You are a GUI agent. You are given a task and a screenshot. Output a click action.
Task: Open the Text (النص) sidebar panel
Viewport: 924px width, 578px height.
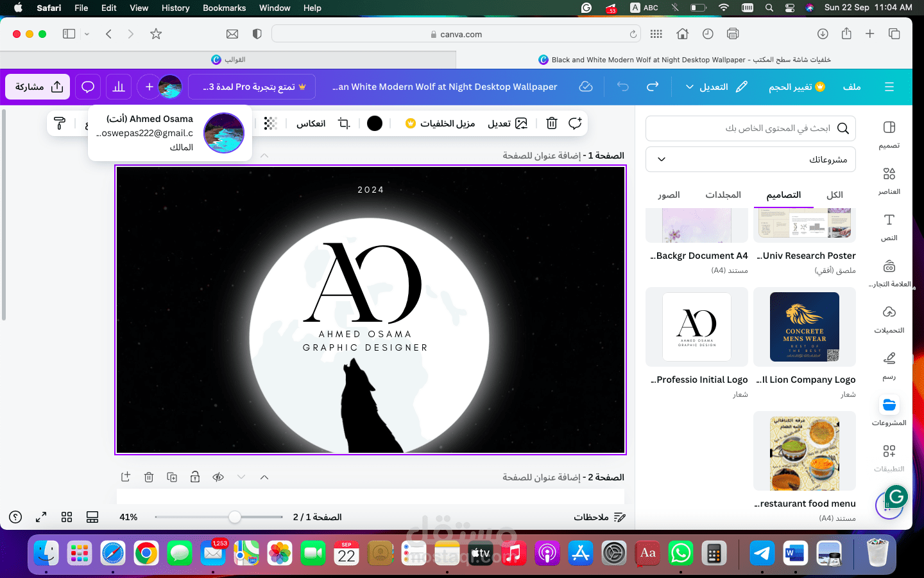click(889, 227)
